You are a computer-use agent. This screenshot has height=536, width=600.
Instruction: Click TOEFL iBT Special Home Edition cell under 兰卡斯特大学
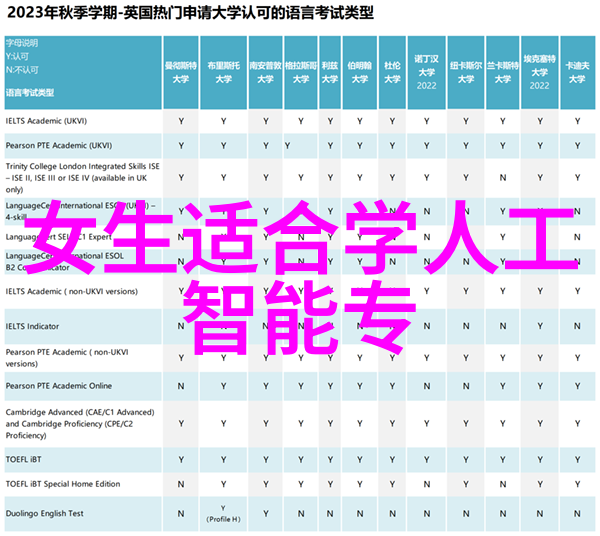503,485
